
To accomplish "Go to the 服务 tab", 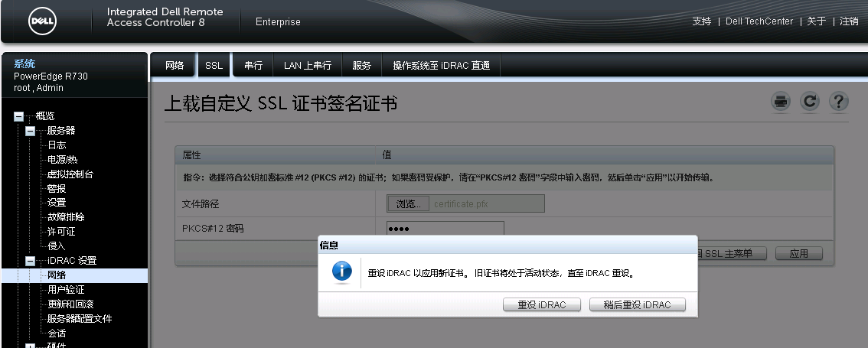I will tap(361, 65).
